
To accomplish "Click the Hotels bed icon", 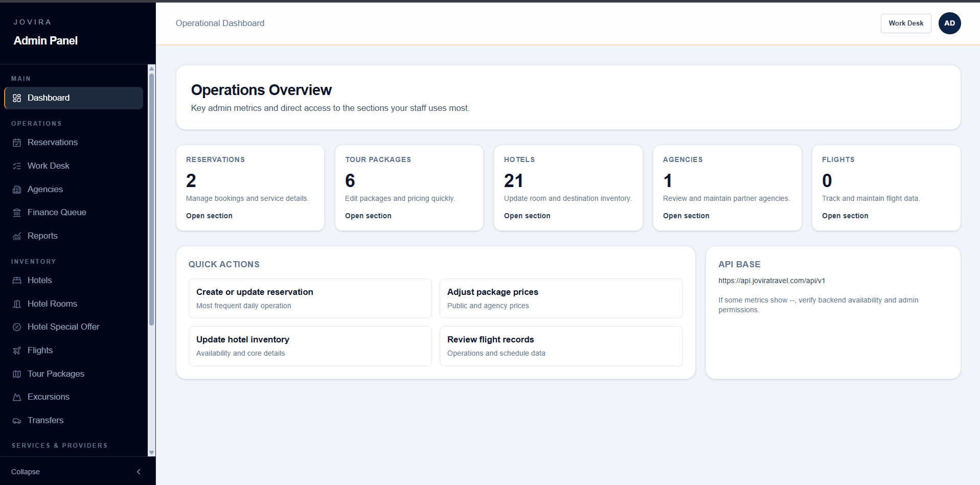I will [17, 281].
